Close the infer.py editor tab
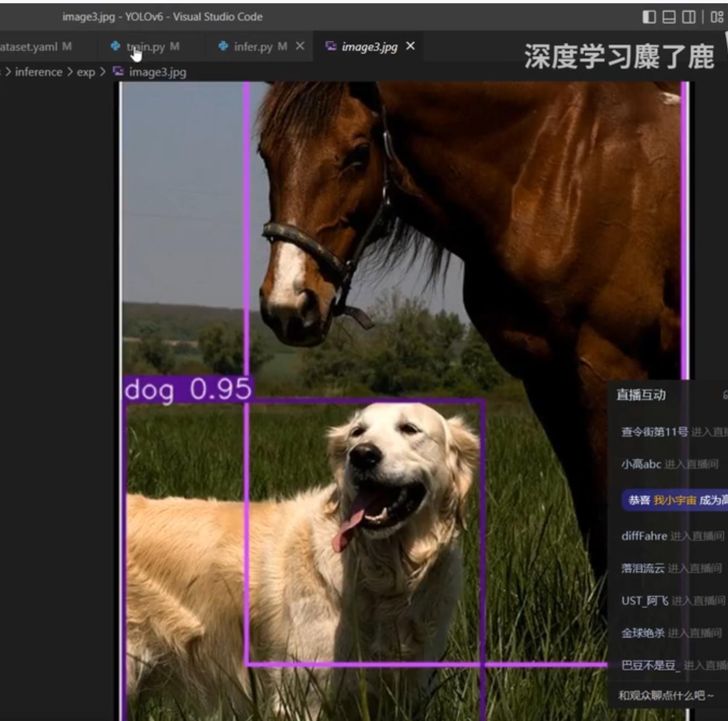728x721 pixels. click(300, 46)
